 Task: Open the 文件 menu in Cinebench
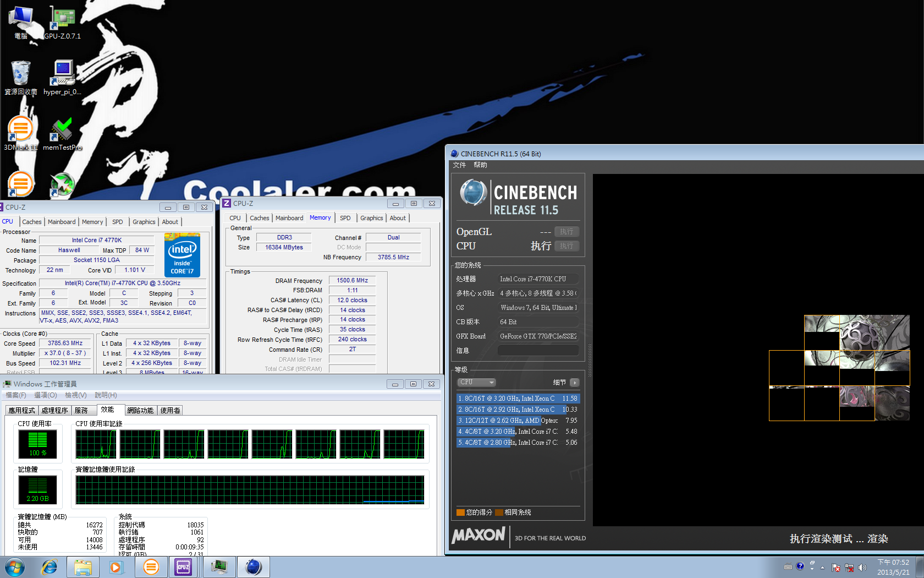(459, 165)
